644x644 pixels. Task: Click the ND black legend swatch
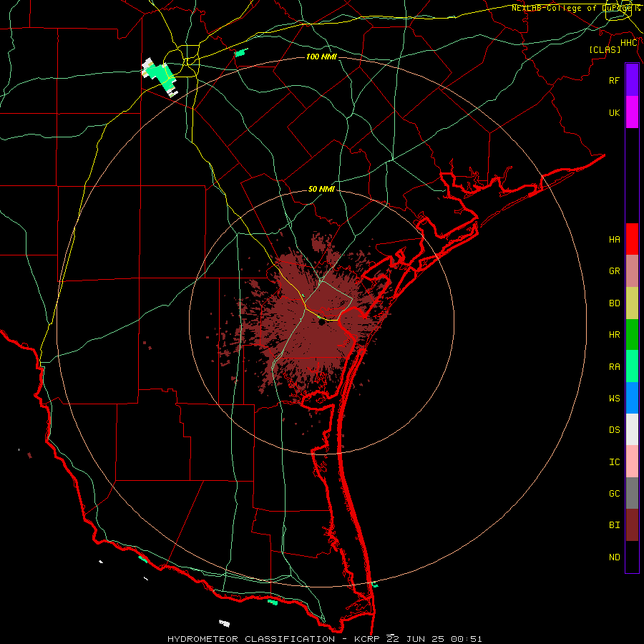point(632,557)
